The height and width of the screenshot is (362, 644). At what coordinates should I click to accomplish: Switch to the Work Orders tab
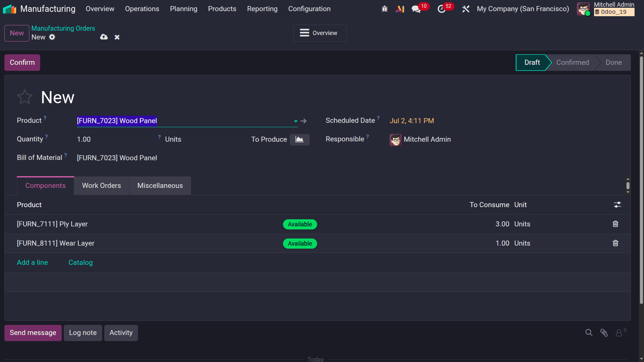tap(101, 186)
